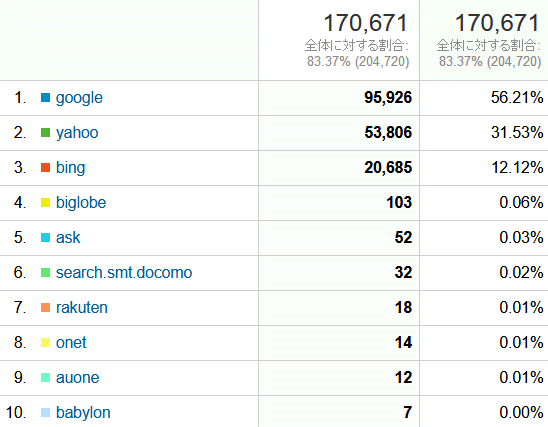Click the 95,926 visits value for google
This screenshot has width=548, height=427.
388,97
